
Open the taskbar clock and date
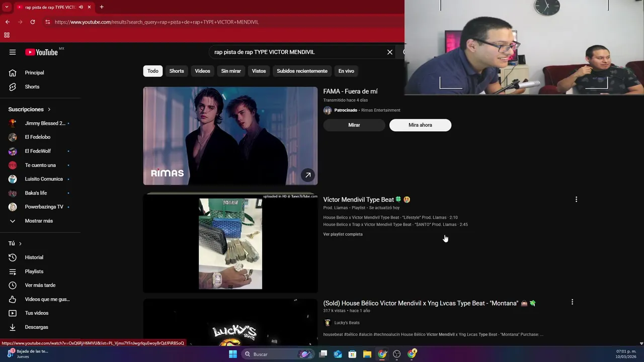625,354
